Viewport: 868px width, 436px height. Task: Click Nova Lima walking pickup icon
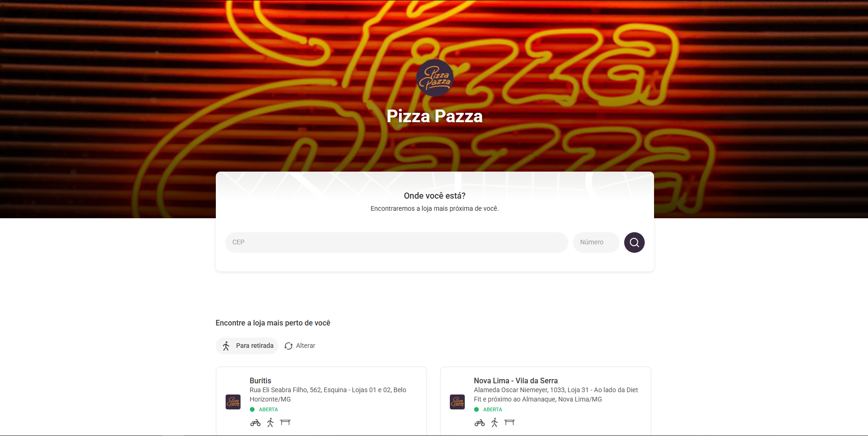click(495, 422)
